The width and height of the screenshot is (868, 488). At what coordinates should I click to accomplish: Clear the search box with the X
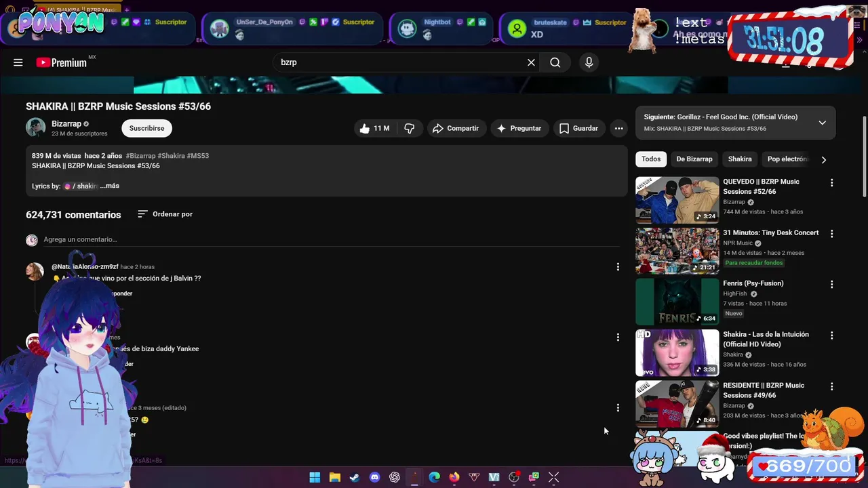click(531, 62)
